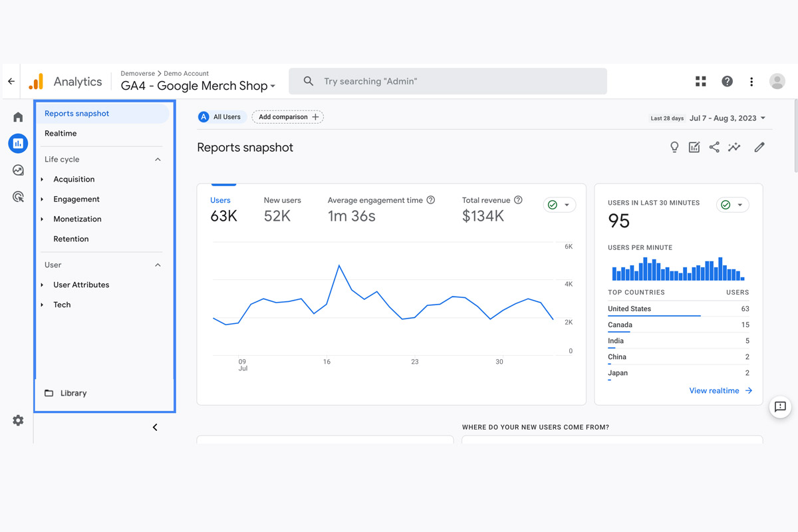Open the Google apps grid icon
This screenshot has height=532, width=798.
(x=701, y=81)
